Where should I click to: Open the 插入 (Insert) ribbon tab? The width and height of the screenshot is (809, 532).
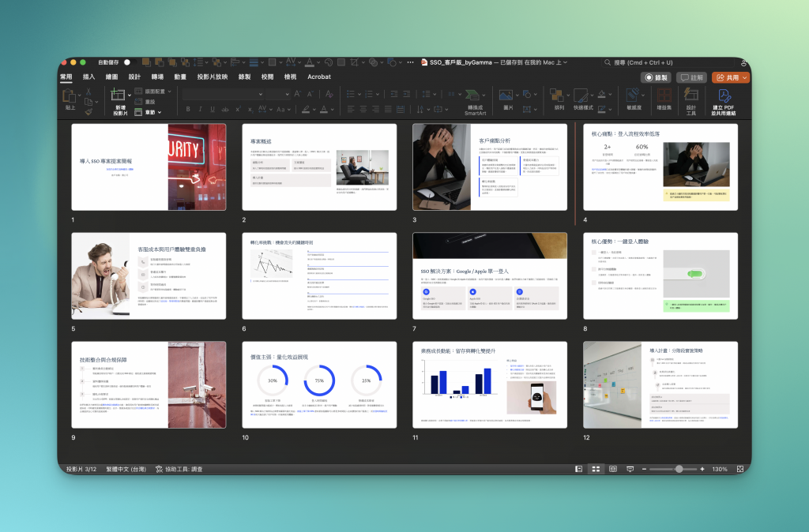point(88,77)
